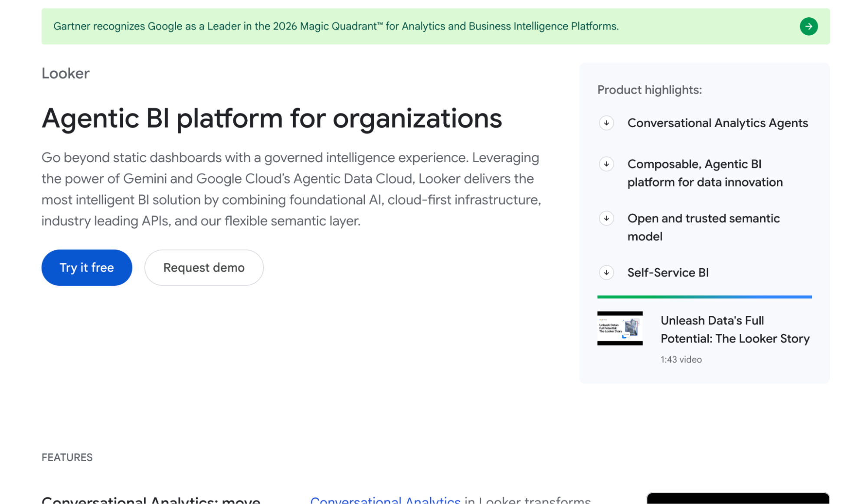Image resolution: width=867 pixels, height=504 pixels.
Task: Click down-arrow icon beside Open and trusted semantic model
Action: click(x=606, y=219)
